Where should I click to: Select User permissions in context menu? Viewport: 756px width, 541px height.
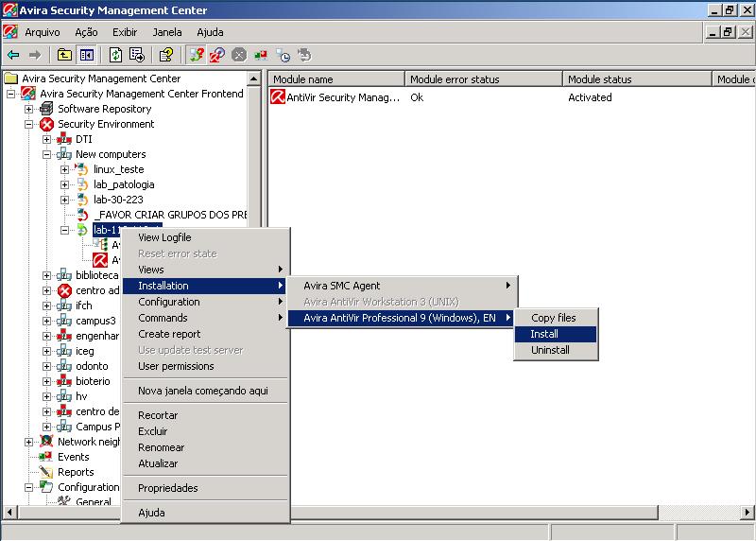pyautogui.click(x=205, y=366)
